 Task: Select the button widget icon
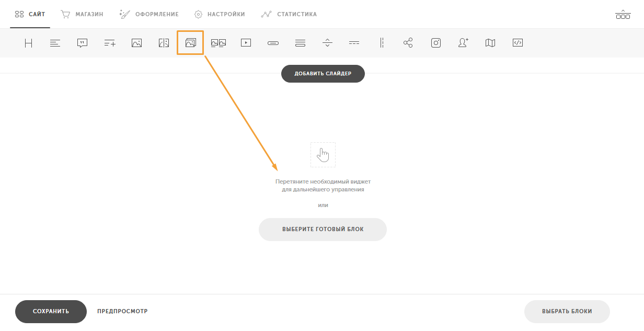[273, 43]
